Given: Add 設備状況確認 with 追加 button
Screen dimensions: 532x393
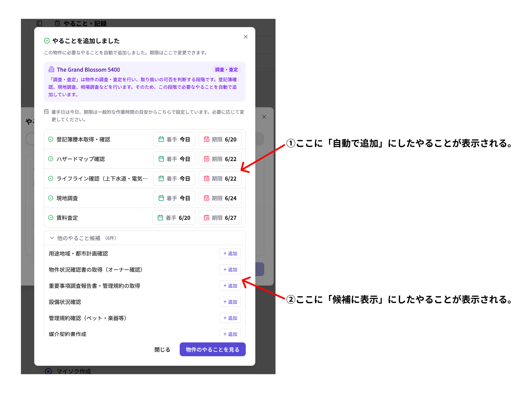Looking at the screenshot, I should [x=230, y=302].
